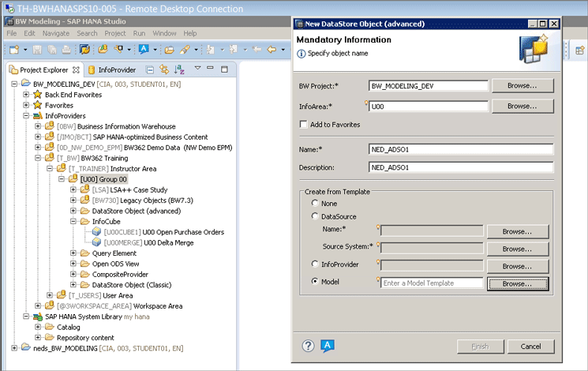This screenshot has width=588, height=371.
Task: Click Collapse All icon in Project Explorer
Action: click(x=148, y=70)
